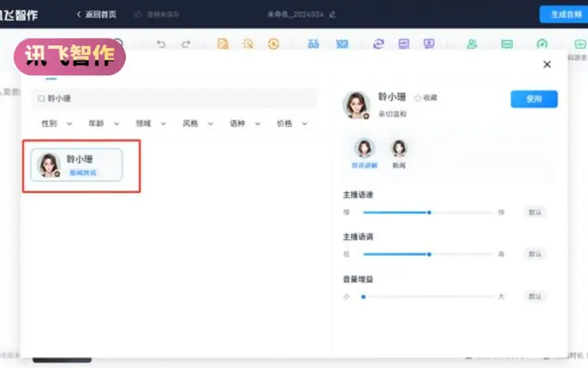588x368 pixels.
Task: Click the 聆小珊 search input field
Action: point(174,98)
